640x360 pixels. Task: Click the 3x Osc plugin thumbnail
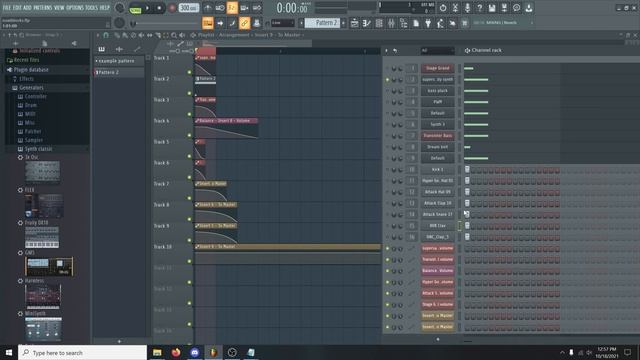pos(42,171)
